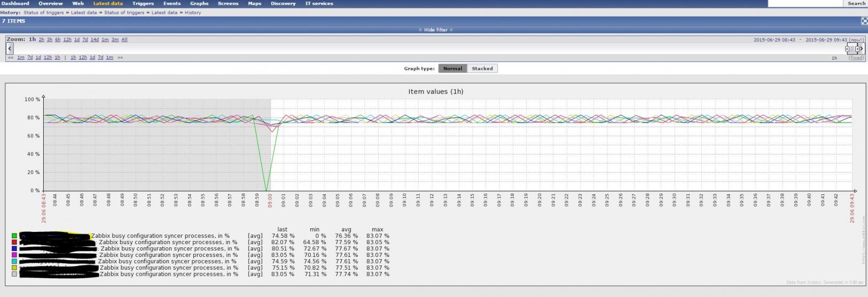The width and height of the screenshot is (868, 297).
Task: Collapse the filter via Hide filter
Action: point(436,30)
